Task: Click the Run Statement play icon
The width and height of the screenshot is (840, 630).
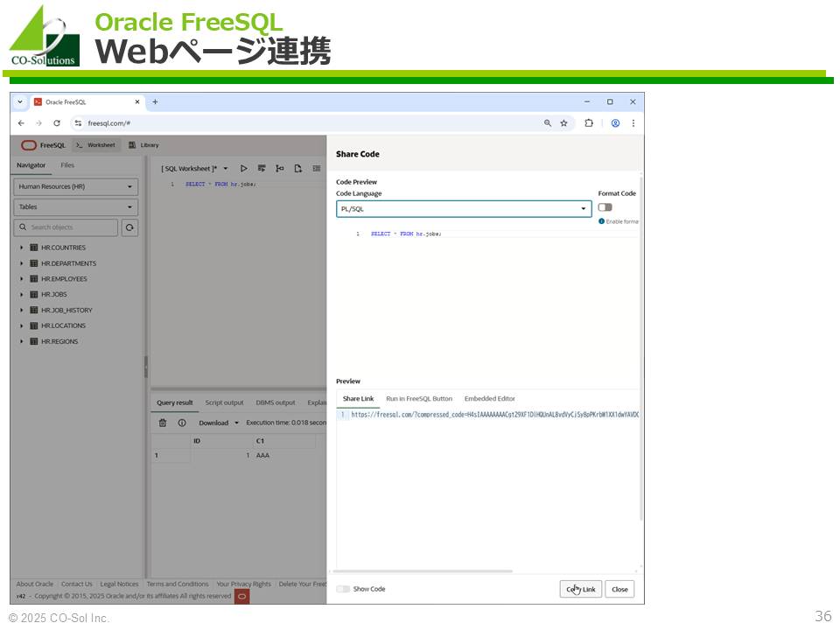Action: 244,168
